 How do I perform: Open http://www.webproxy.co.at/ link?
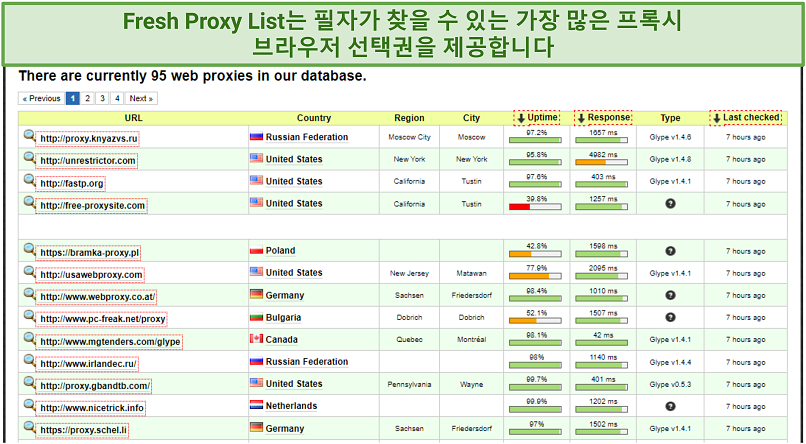pos(97,297)
